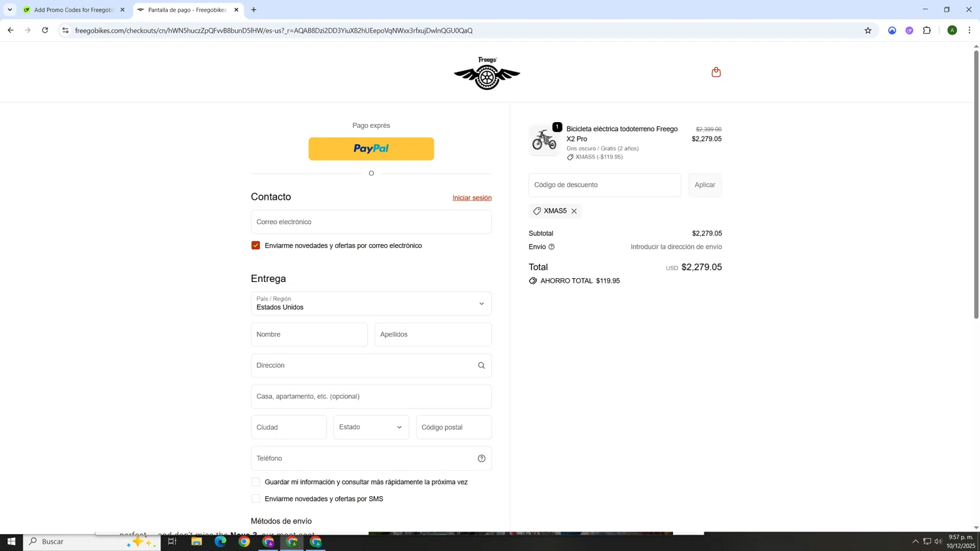The image size is (980, 551).
Task: Click the network icon in system tray
Action: (926, 541)
